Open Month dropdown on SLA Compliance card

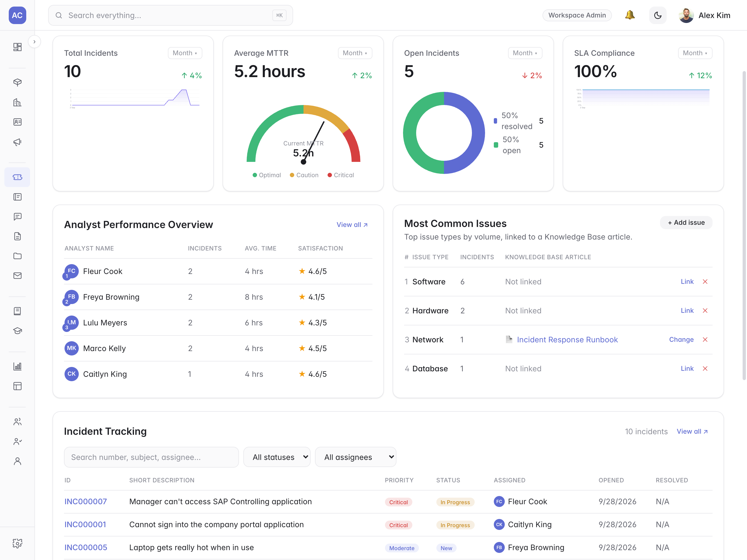click(695, 53)
